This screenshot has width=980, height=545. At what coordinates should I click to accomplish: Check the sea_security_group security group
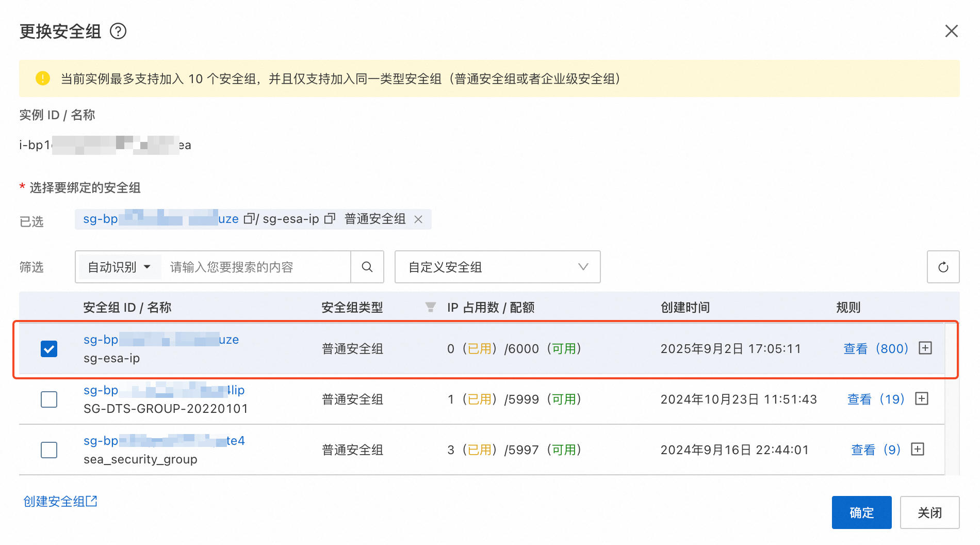tap(49, 450)
